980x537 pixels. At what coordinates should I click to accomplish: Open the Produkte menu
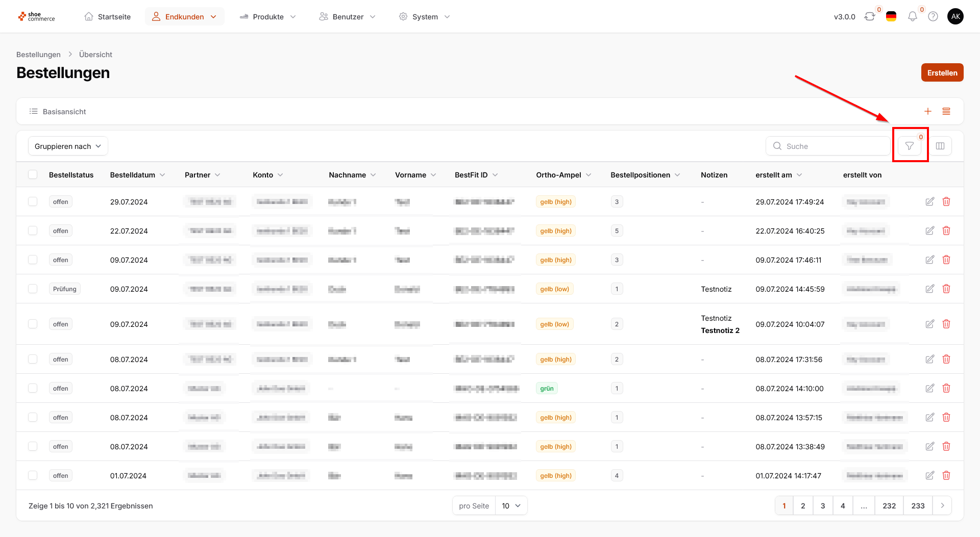coord(267,17)
